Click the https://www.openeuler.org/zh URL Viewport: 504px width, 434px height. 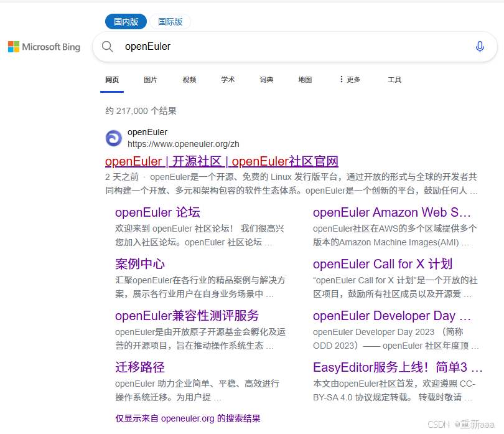[x=183, y=144]
